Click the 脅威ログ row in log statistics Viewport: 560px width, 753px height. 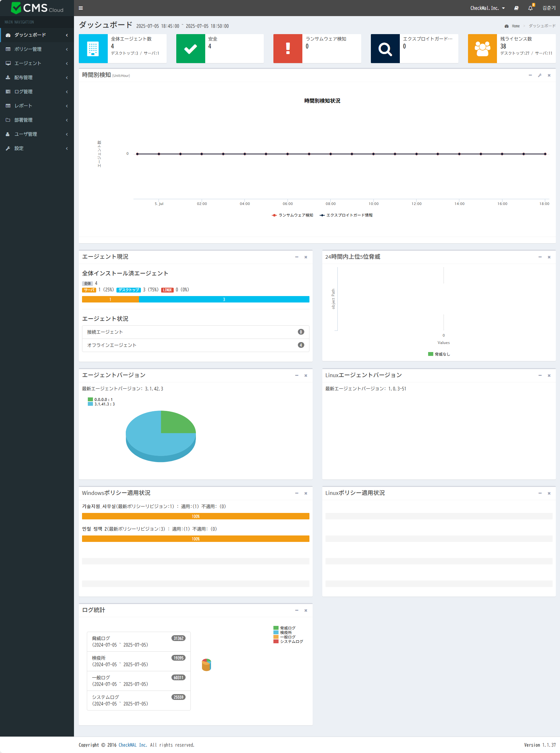click(x=138, y=641)
